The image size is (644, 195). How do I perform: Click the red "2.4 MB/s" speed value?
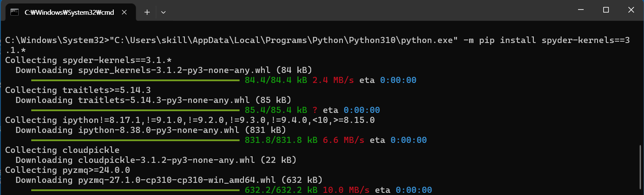tap(333, 80)
